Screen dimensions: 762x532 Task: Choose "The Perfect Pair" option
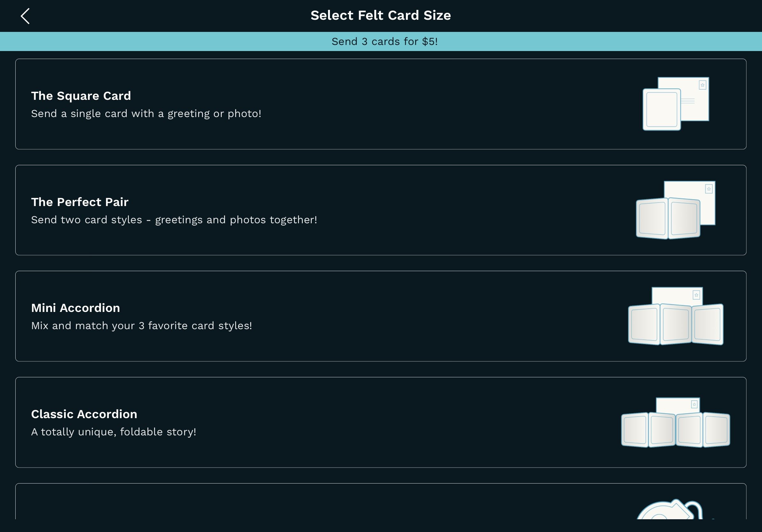(x=381, y=210)
